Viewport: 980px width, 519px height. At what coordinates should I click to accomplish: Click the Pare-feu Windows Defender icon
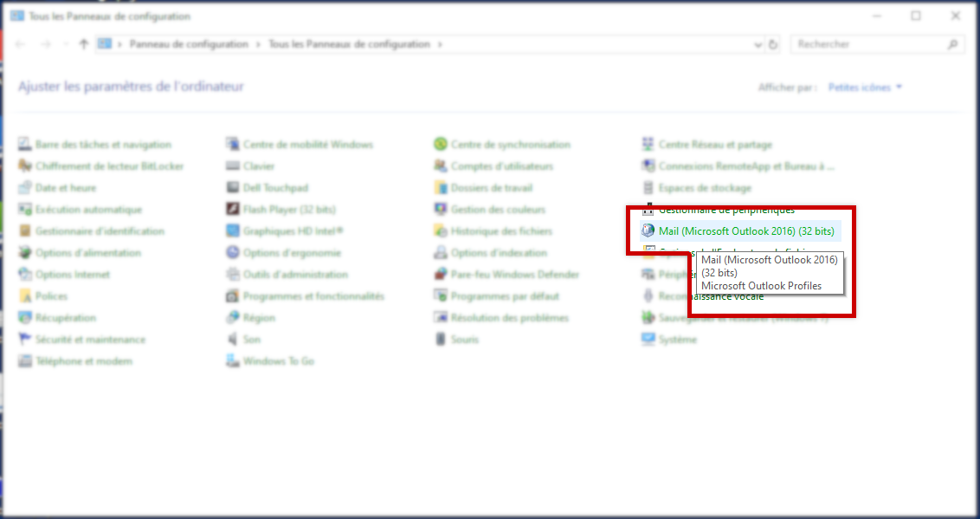441,275
